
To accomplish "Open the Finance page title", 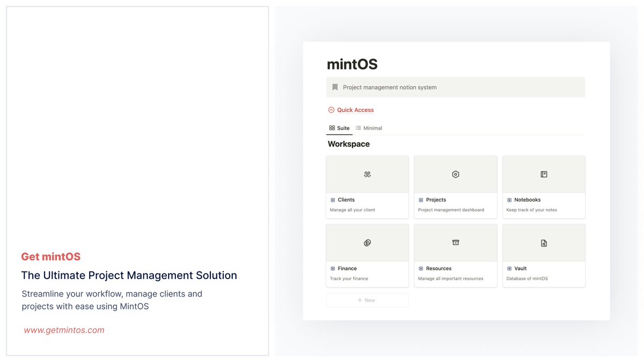I will pos(347,269).
